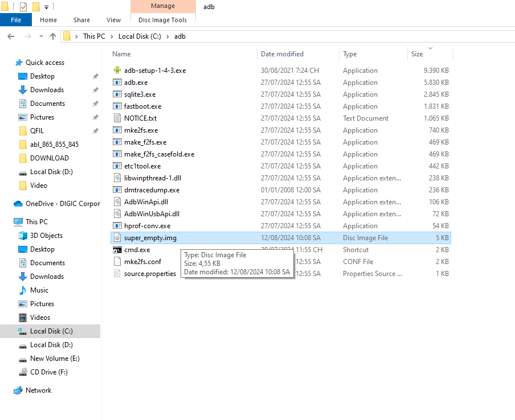Open the Quick Access Toolbar customize dropdown
Viewport: 515px width, 420px height.
pyautogui.click(x=46, y=7)
